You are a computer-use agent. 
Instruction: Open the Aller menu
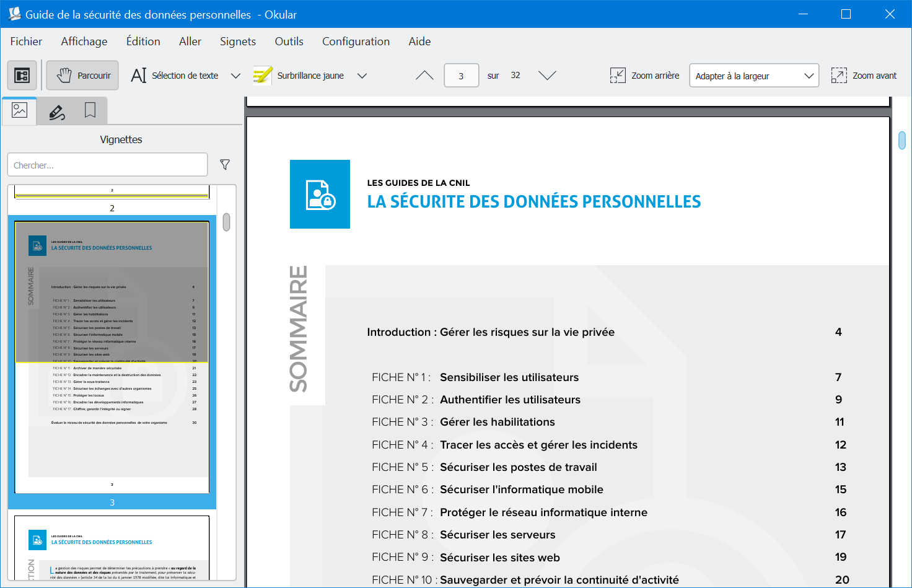[190, 42]
